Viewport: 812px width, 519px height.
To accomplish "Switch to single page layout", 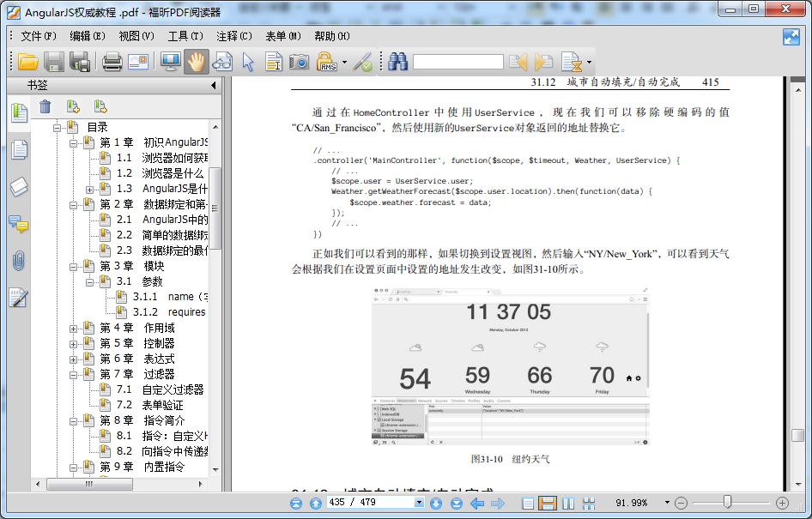I will click(x=528, y=503).
